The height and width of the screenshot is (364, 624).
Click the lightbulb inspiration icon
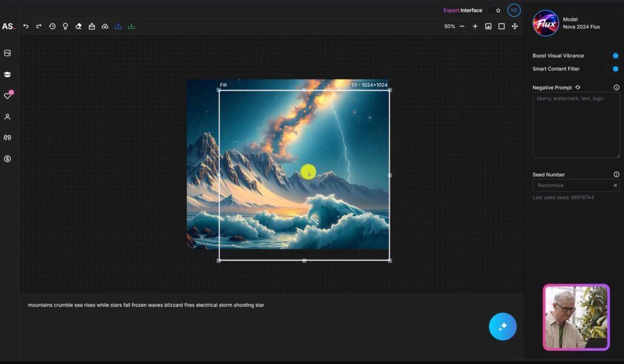point(66,26)
